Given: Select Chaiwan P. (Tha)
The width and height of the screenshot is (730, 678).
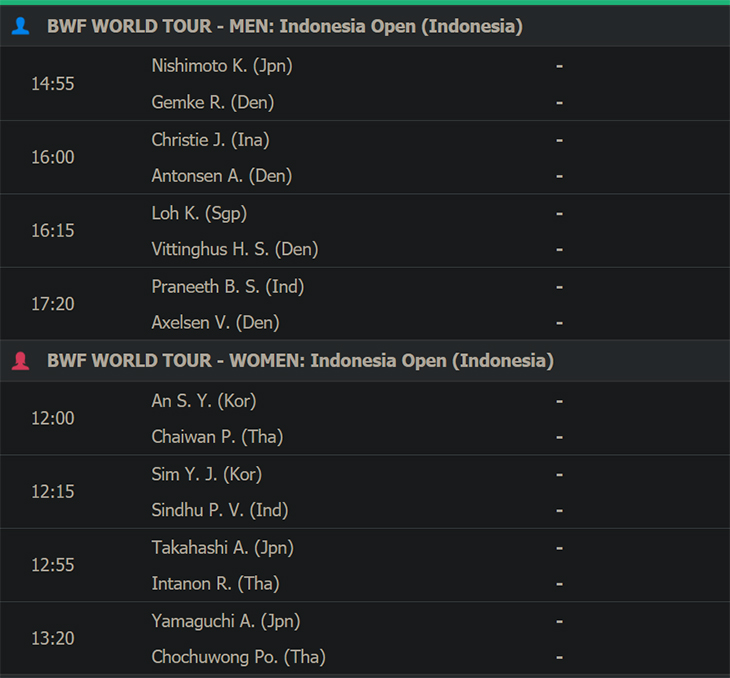Looking at the screenshot, I should click(x=217, y=437).
